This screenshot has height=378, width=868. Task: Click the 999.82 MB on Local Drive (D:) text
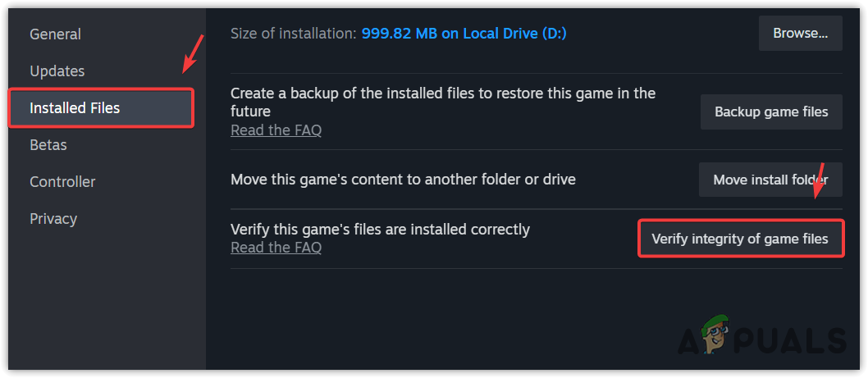pos(464,34)
